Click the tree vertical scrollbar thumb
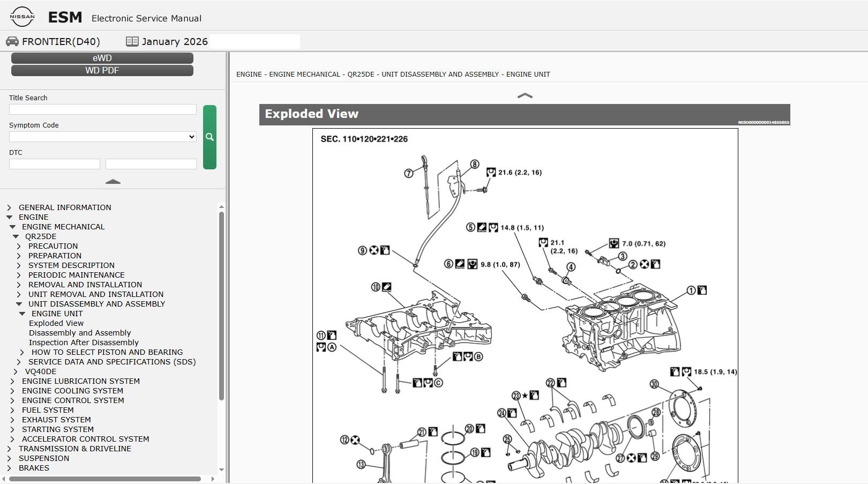Viewport: 868px width, 484px height. coord(221,306)
